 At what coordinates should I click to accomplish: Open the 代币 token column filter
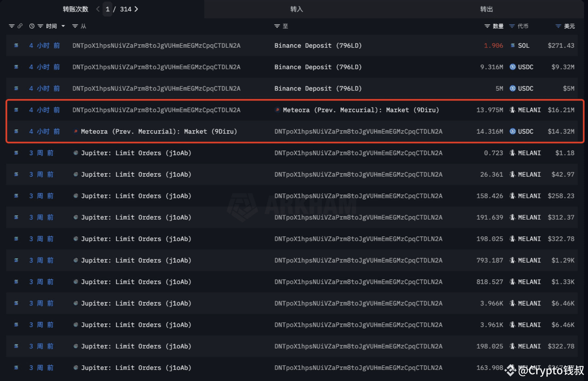[x=512, y=26]
